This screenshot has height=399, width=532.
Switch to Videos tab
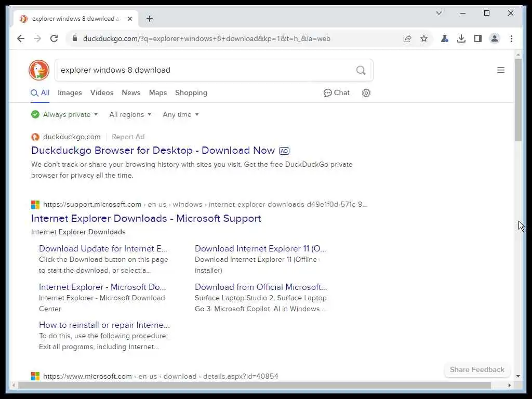click(x=102, y=93)
